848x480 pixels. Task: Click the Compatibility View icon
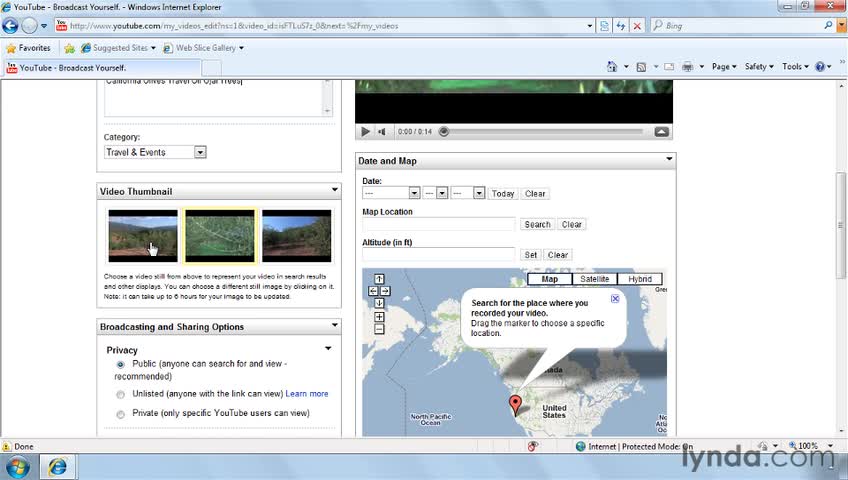[x=605, y=25]
